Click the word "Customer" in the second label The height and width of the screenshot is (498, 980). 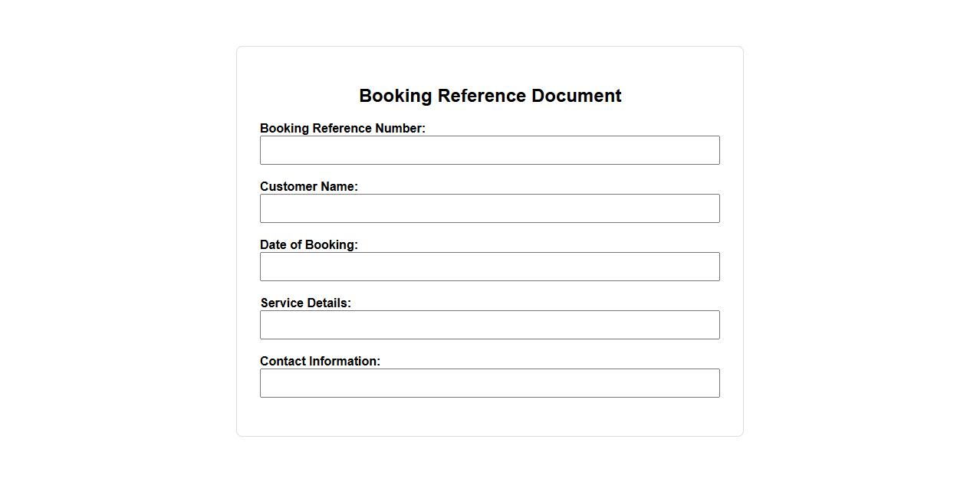[x=287, y=187]
